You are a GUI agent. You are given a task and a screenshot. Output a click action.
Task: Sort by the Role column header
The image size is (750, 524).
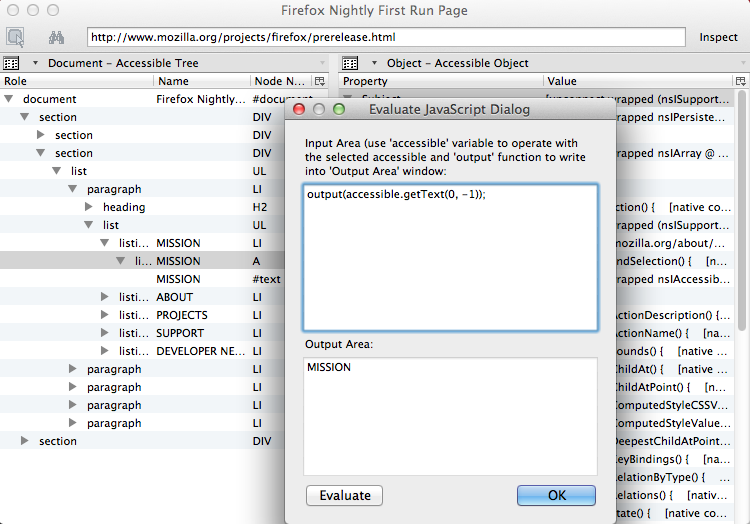coord(77,81)
